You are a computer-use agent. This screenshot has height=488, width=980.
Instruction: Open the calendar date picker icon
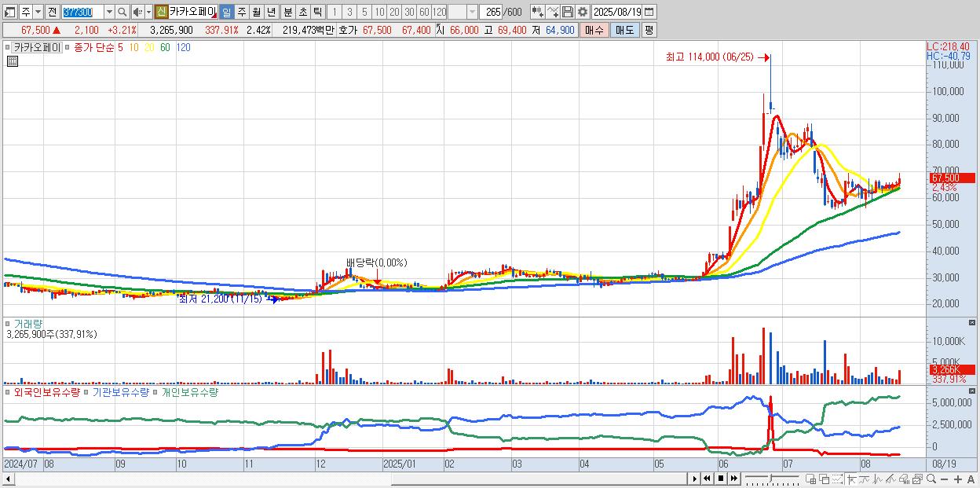tap(649, 12)
